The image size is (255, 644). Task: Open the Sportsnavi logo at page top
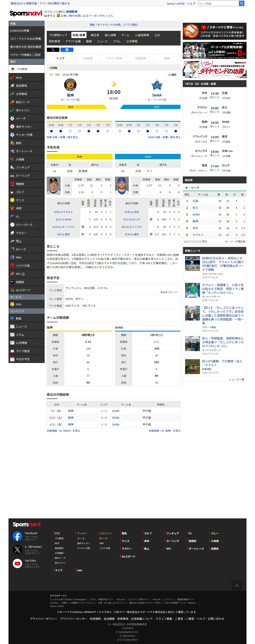(x=26, y=13)
